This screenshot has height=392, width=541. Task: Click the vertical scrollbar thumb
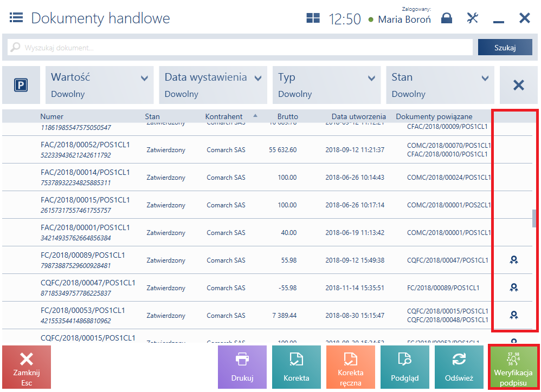pyautogui.click(x=534, y=218)
